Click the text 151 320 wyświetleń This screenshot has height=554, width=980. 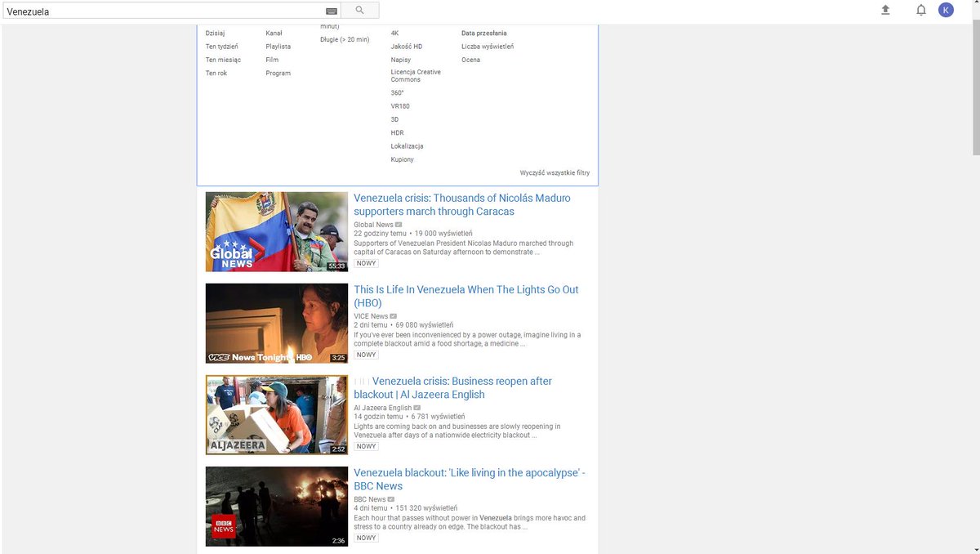426,508
